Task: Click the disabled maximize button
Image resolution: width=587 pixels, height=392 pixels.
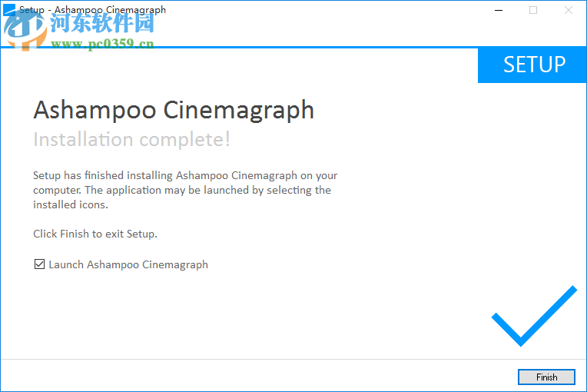Action: 533,10
